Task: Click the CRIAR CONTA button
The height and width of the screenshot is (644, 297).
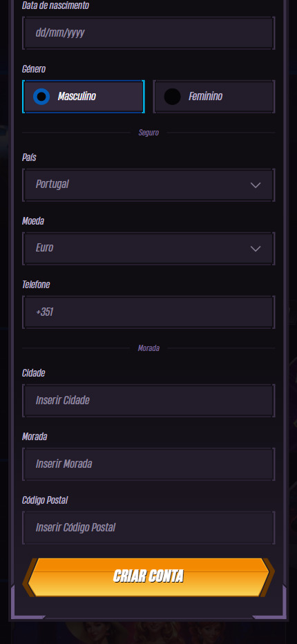Action: [x=148, y=577]
